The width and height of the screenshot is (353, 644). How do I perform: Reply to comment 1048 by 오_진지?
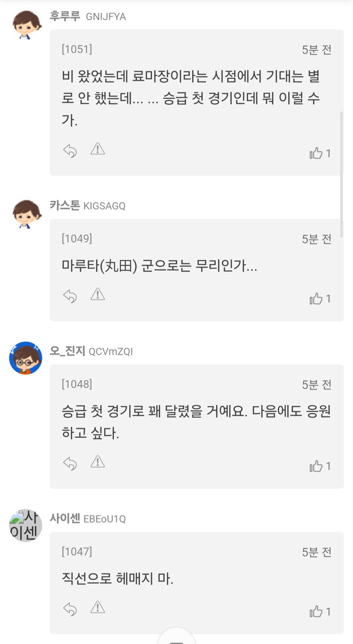(x=70, y=464)
